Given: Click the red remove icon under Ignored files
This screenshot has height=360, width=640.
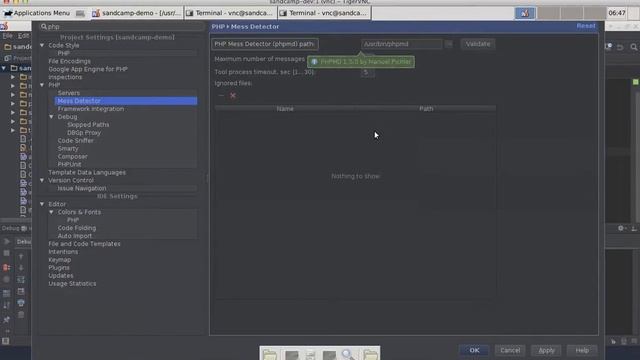Looking at the screenshot, I should 233,96.
